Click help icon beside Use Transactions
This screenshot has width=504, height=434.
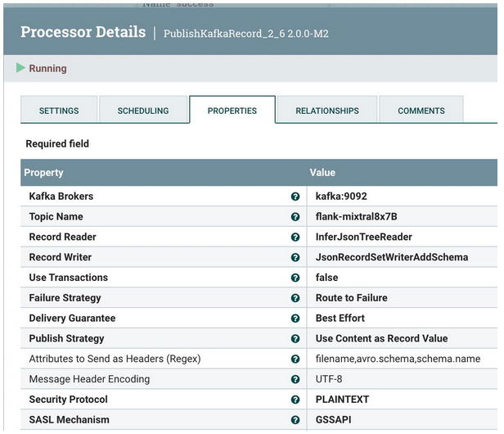coord(295,278)
